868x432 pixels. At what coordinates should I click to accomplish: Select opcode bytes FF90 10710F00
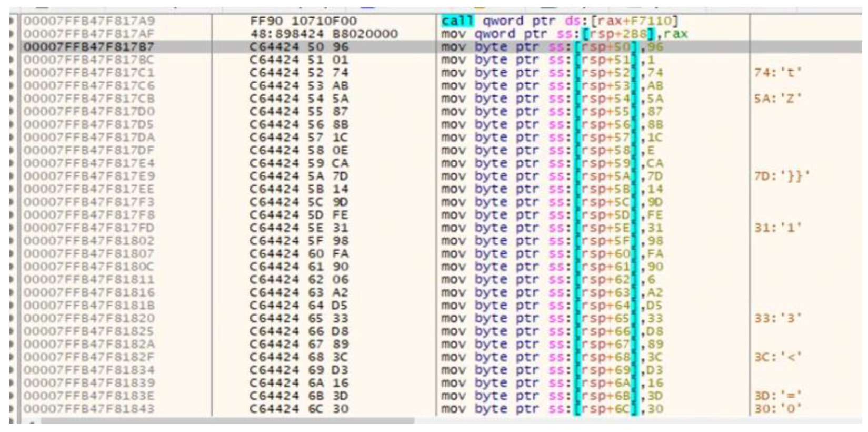click(x=303, y=21)
